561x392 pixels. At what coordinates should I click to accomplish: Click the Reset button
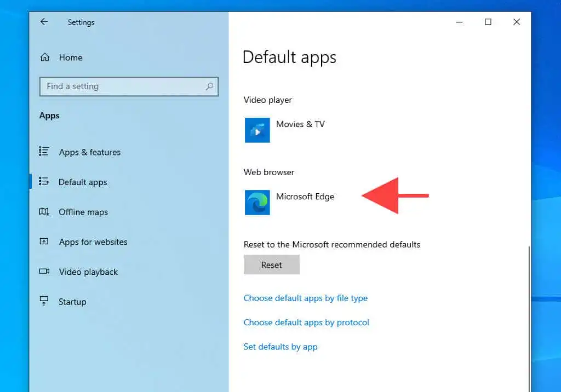pos(272,264)
